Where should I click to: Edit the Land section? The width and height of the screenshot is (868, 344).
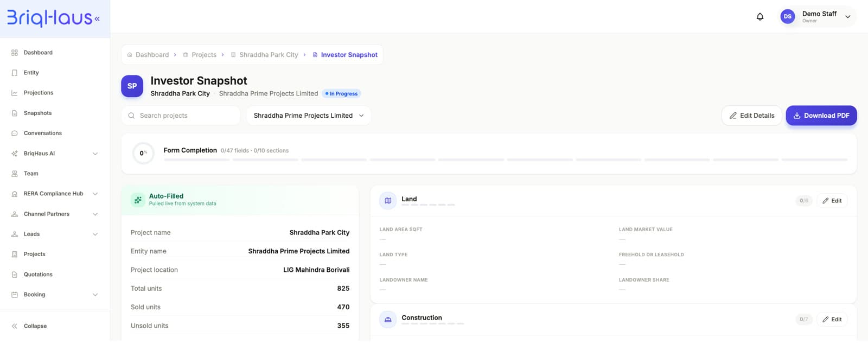832,201
